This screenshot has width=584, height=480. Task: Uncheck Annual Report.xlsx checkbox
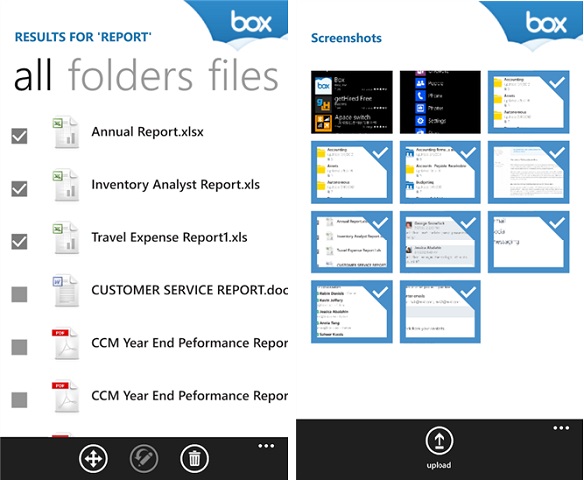19,136
